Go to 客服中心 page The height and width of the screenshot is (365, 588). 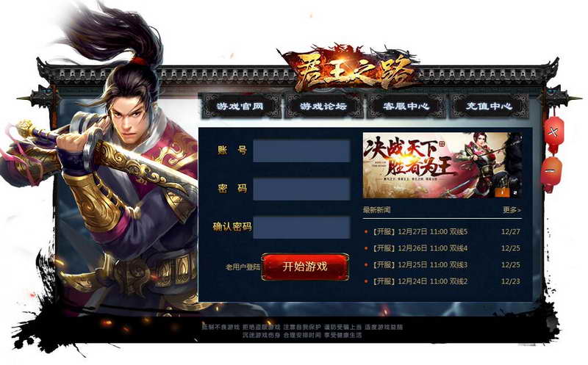pyautogui.click(x=406, y=106)
